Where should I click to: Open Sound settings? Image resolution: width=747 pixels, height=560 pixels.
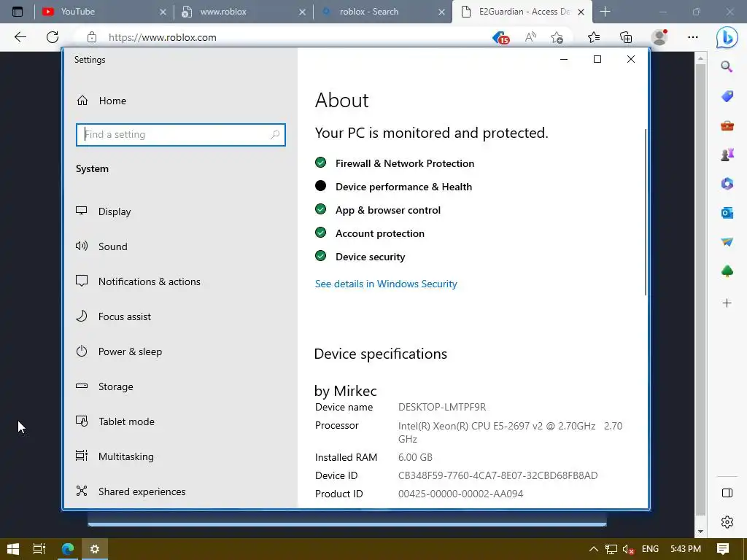[x=101, y=246]
